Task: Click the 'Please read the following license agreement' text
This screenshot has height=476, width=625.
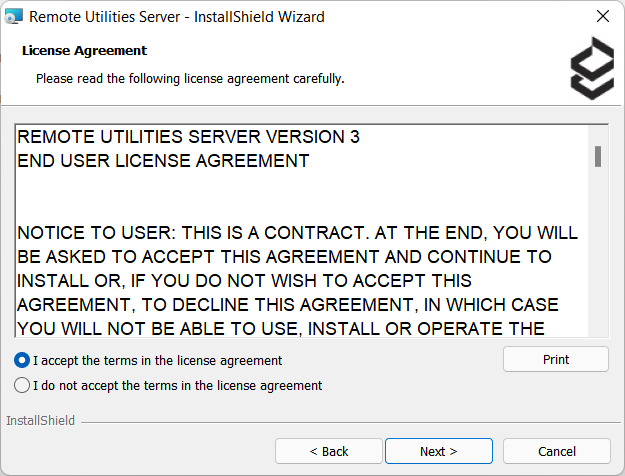Action: tap(190, 78)
